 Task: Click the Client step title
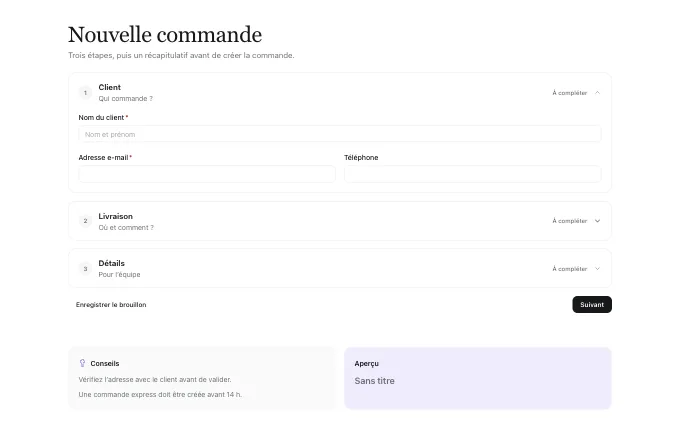(109, 87)
